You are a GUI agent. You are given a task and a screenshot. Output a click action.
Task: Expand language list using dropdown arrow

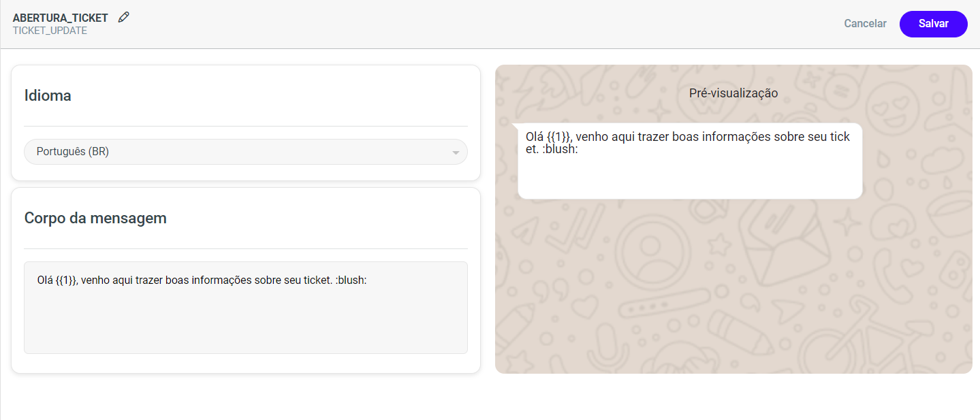click(456, 152)
